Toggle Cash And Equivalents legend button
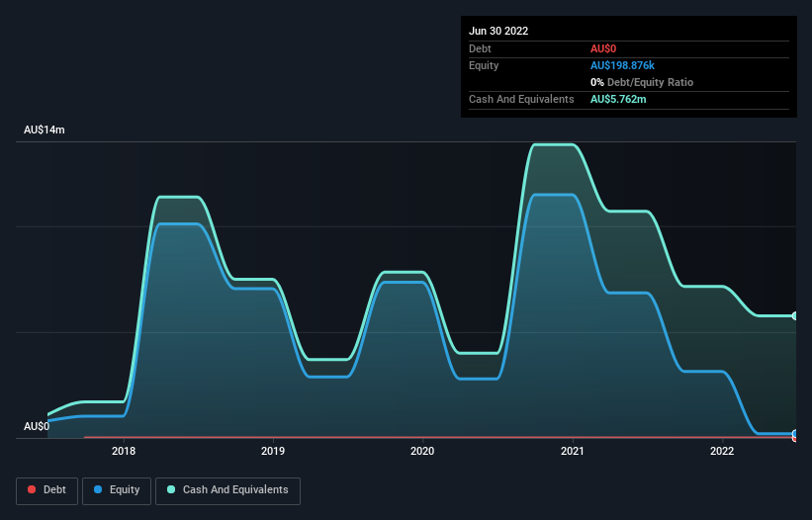Viewport: 812px width, 520px height. (x=227, y=490)
